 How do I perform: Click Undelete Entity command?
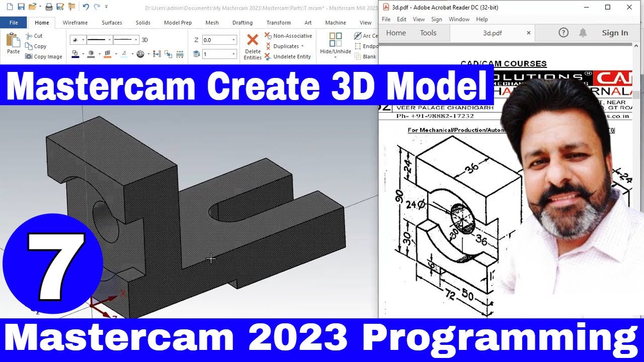point(288,56)
